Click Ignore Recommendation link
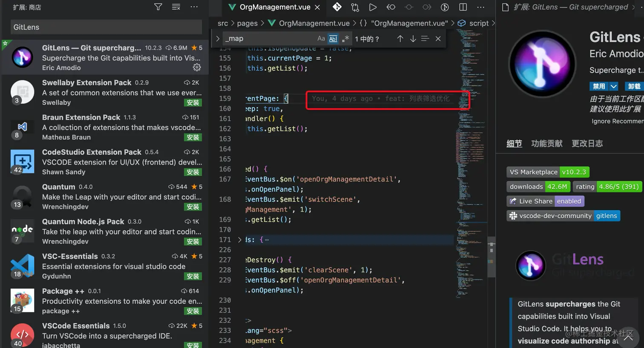Screen dimensions: 644x348 click(x=618, y=121)
